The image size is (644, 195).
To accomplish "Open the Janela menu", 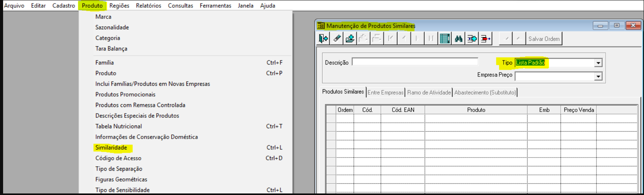I will [246, 6].
